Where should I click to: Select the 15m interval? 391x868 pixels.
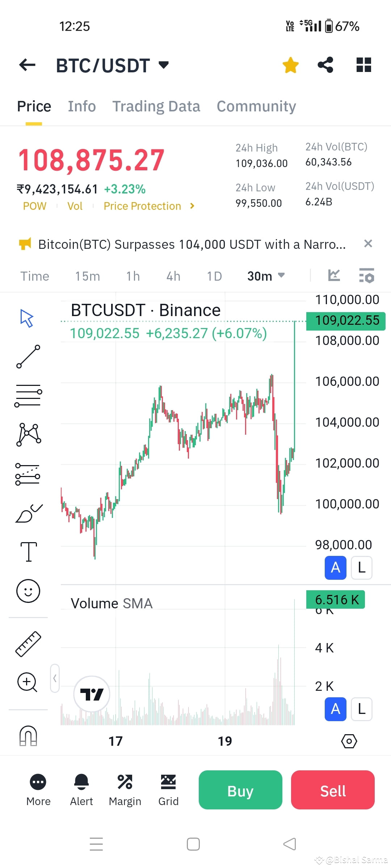(x=88, y=276)
